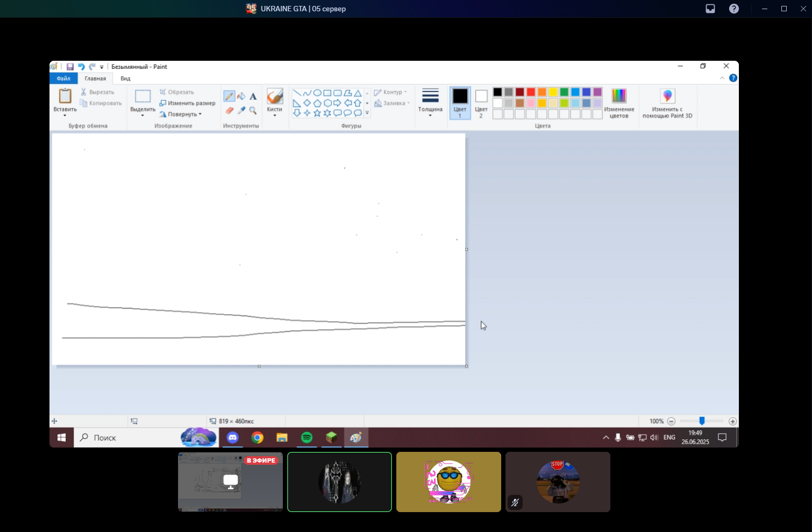Choose the Five-point star shape

tap(317, 113)
